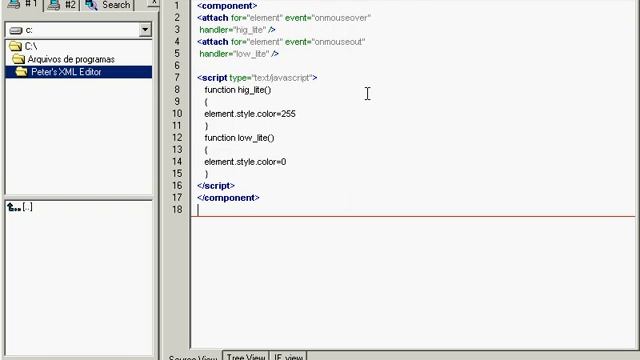Click line number 16 in gutter
The image size is (640, 360).
tap(177, 186)
